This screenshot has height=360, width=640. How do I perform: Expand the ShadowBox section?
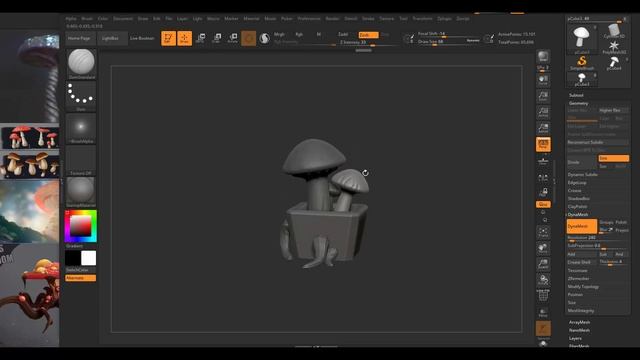[x=578, y=198]
